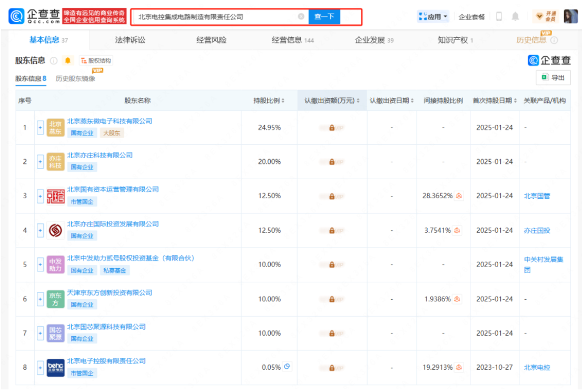582x392 pixels.
Task: Expand the 北京燕东微电子科技有限公司 row
Action: click(40, 128)
